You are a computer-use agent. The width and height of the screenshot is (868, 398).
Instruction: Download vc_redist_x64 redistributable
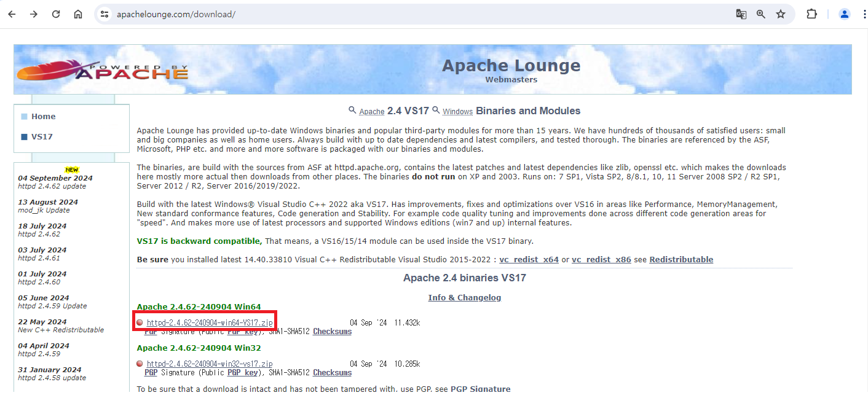tap(529, 260)
